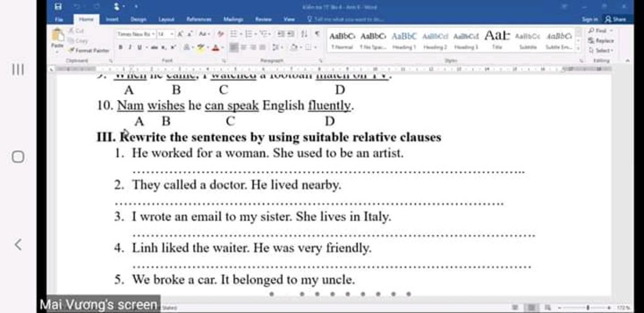644x313 pixels.
Task: Open the File tab
Action: 58,19
